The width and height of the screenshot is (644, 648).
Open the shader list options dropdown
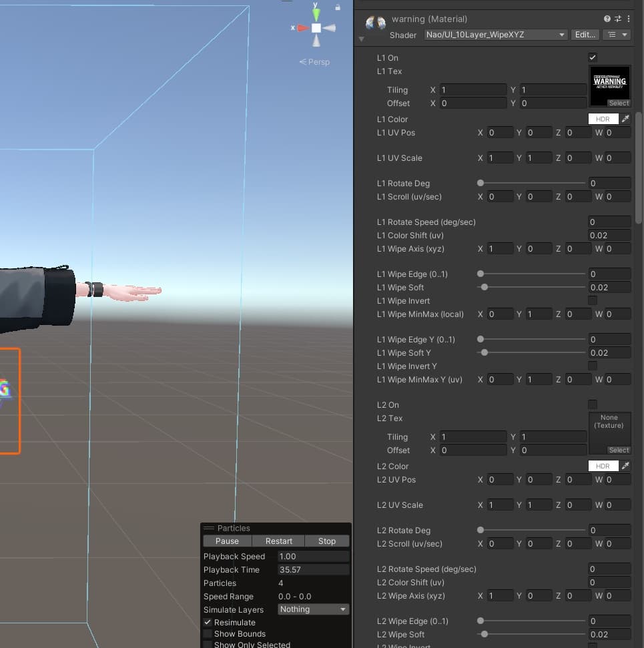[x=617, y=35]
